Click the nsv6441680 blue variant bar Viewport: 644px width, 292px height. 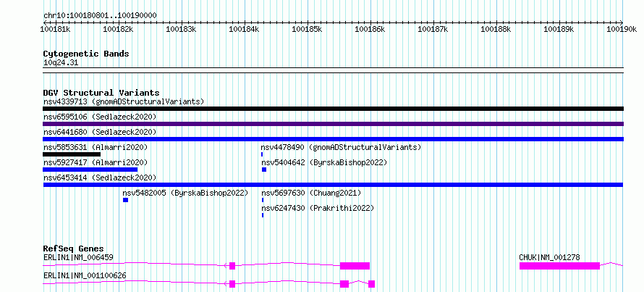tap(333, 139)
